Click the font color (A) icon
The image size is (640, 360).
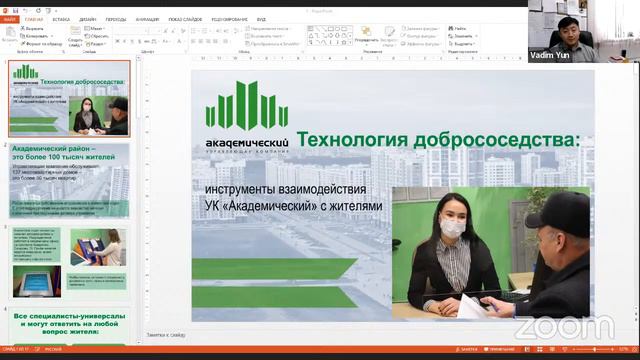[179, 41]
